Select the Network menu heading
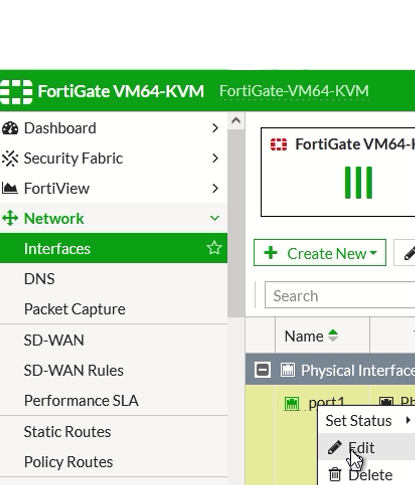 coord(114,218)
